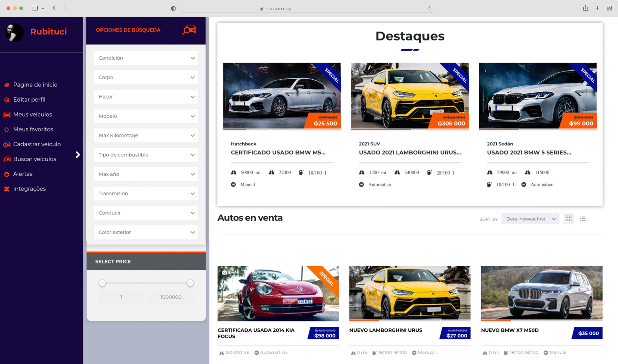
Task: Open the browser sidebar options chevron
Action: (43, 8)
